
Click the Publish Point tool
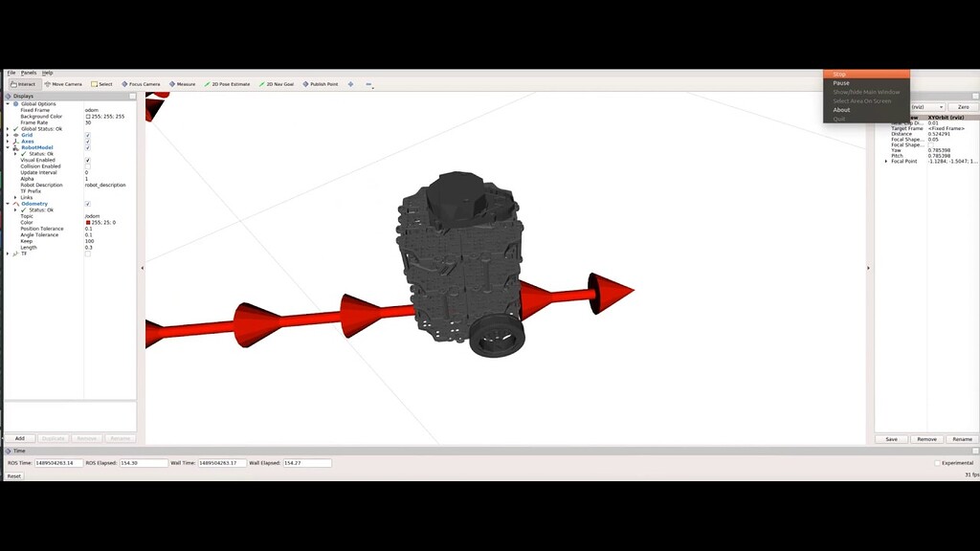click(x=322, y=83)
